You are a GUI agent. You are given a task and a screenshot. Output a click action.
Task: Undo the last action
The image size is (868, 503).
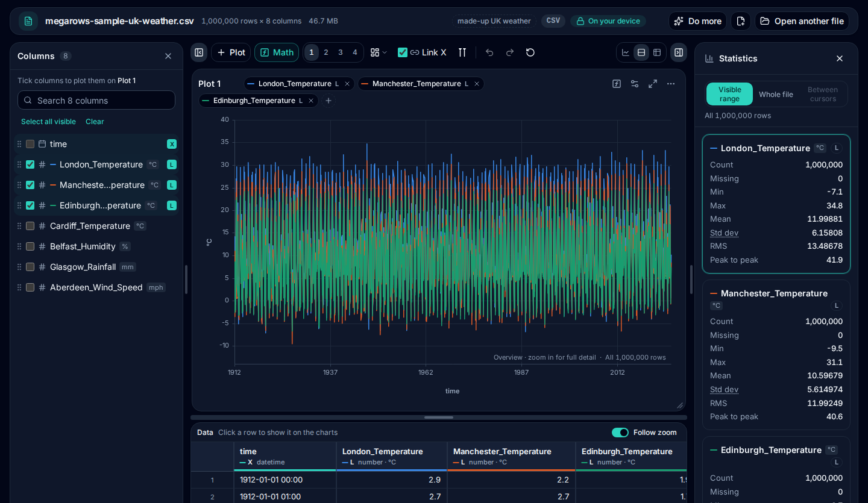pyautogui.click(x=489, y=52)
